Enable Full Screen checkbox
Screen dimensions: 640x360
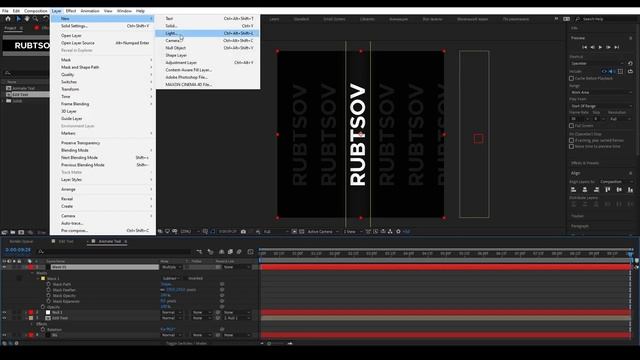[x=571, y=126]
